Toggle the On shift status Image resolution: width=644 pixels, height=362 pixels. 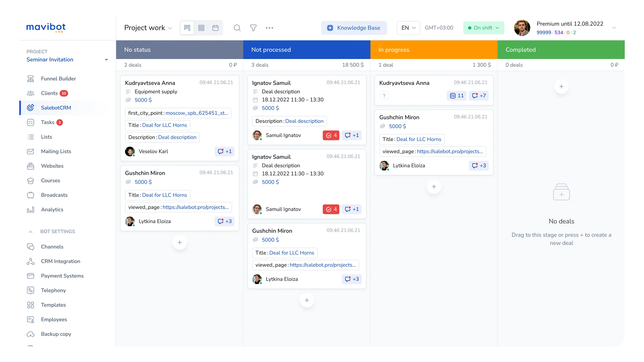(484, 28)
